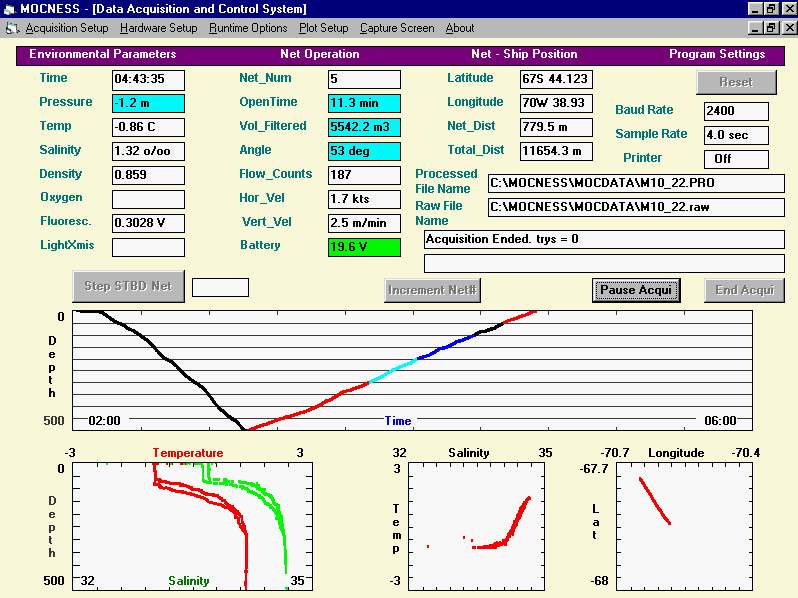Image resolution: width=798 pixels, height=598 pixels.
Task: Click the Temperature and Salinity depth profile plot
Action: pos(192,526)
